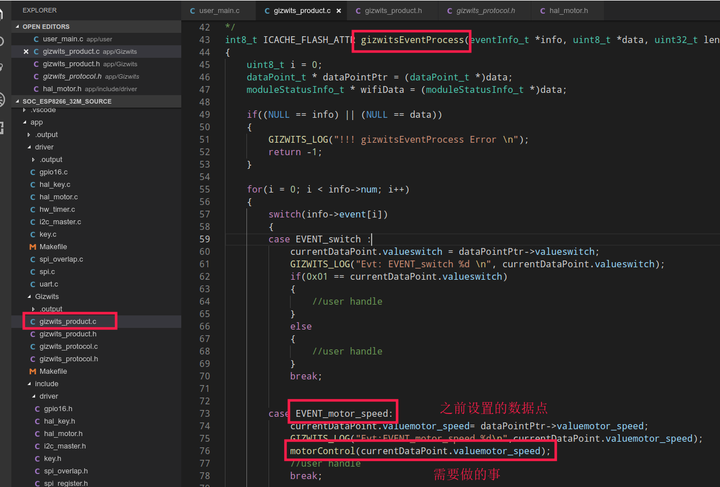
Task: Select the gizwits_product.c editor tab
Action: coord(302,11)
